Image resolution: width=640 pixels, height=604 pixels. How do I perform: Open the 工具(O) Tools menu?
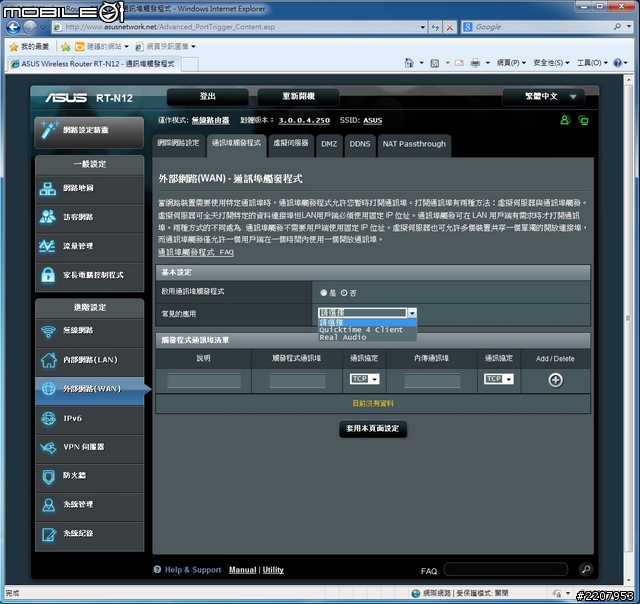(592, 62)
